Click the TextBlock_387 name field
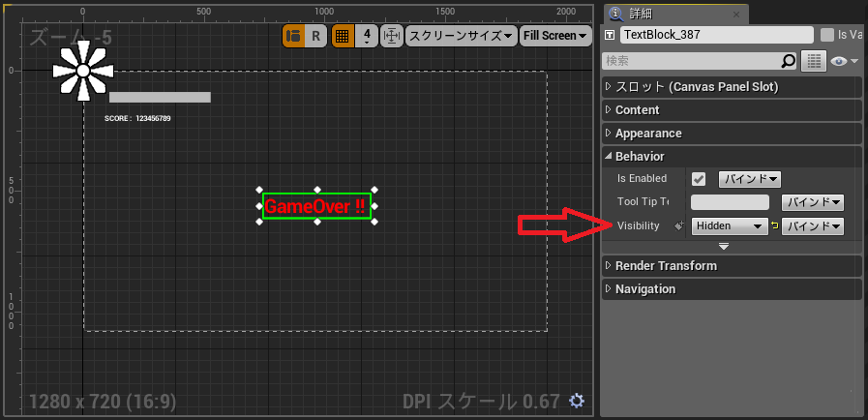This screenshot has width=868, height=420. coord(716,35)
